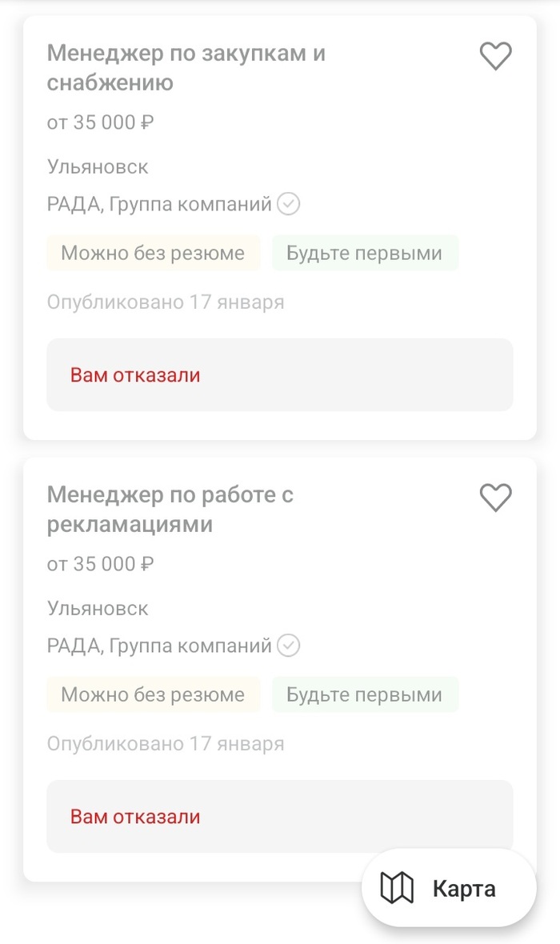Open the map view with Карта button
Viewport: 560px width, 944px height.
pos(449,888)
